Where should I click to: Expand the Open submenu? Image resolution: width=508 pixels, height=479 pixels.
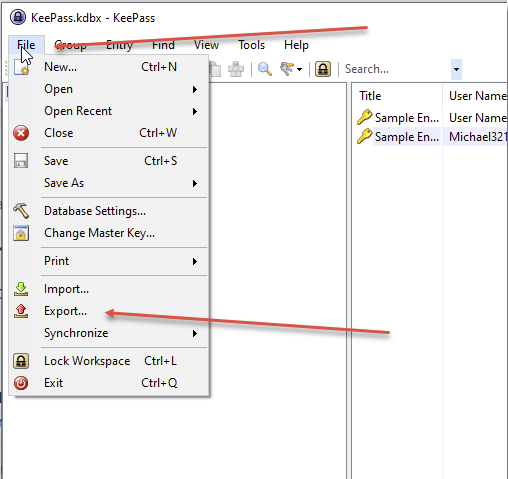pos(110,89)
